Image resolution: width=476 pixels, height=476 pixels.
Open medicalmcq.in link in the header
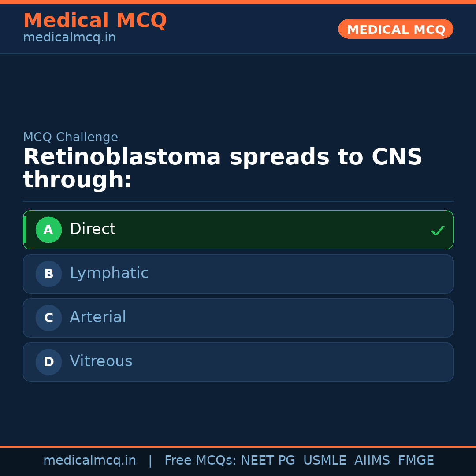coord(69,38)
